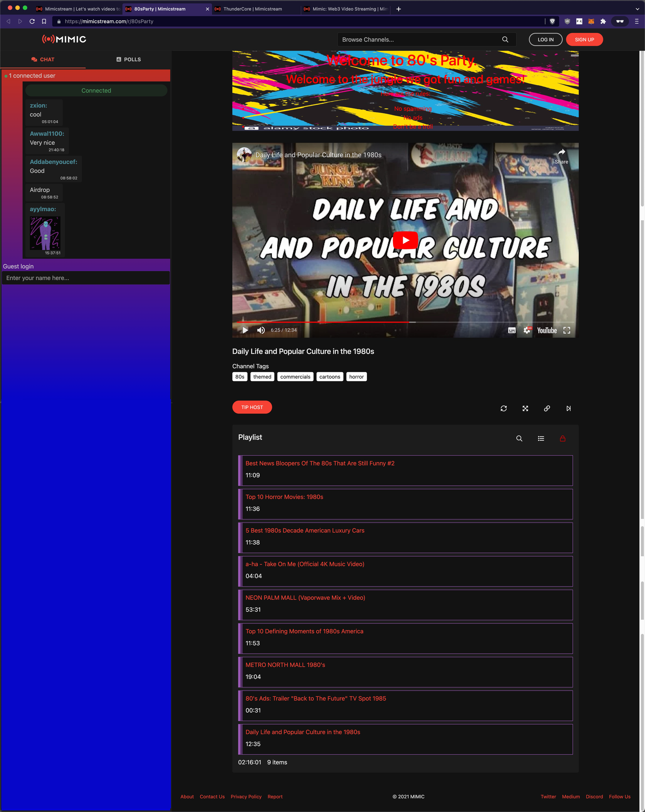Viewport: 645px width, 812px height.
Task: Open playlist search magnifier icon
Action: 519,438
